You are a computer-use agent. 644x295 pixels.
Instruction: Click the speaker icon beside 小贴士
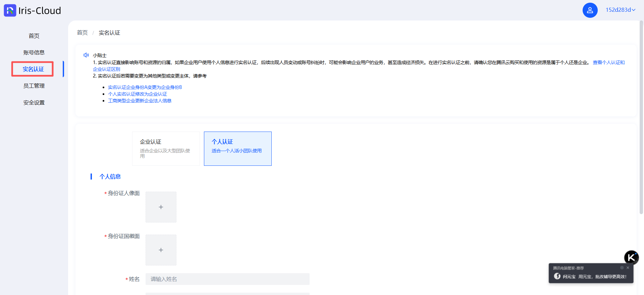(86, 55)
